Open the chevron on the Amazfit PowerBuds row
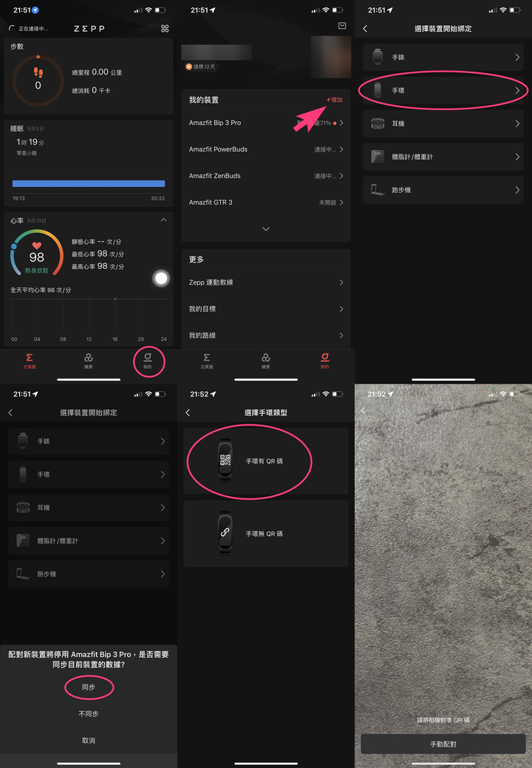Image resolution: width=532 pixels, height=768 pixels. click(341, 149)
